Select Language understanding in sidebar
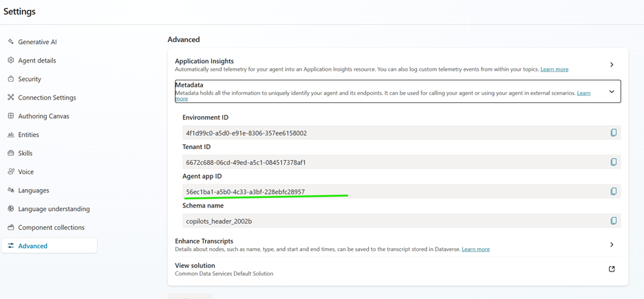Image resolution: width=644 pixels, height=299 pixels. pyautogui.click(x=54, y=209)
